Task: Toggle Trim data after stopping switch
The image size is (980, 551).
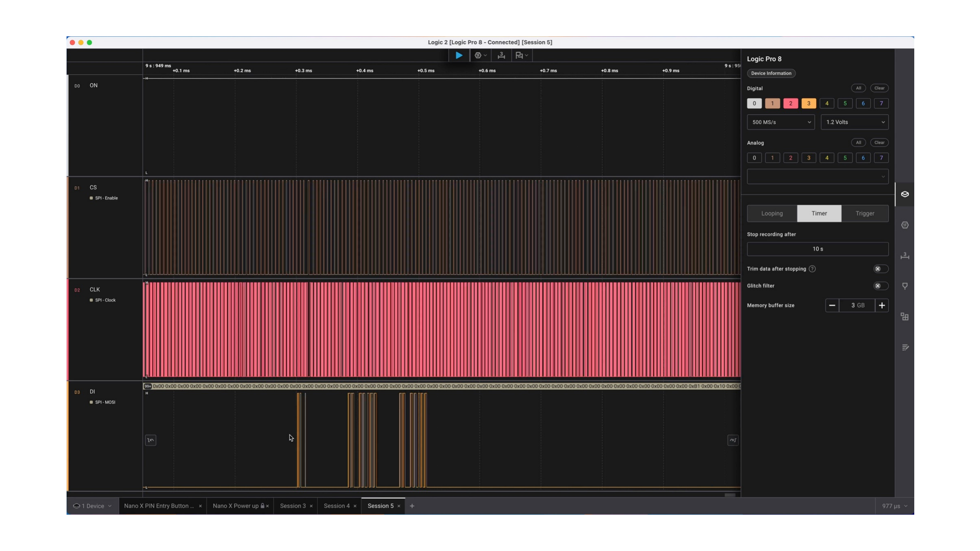Action: (880, 269)
